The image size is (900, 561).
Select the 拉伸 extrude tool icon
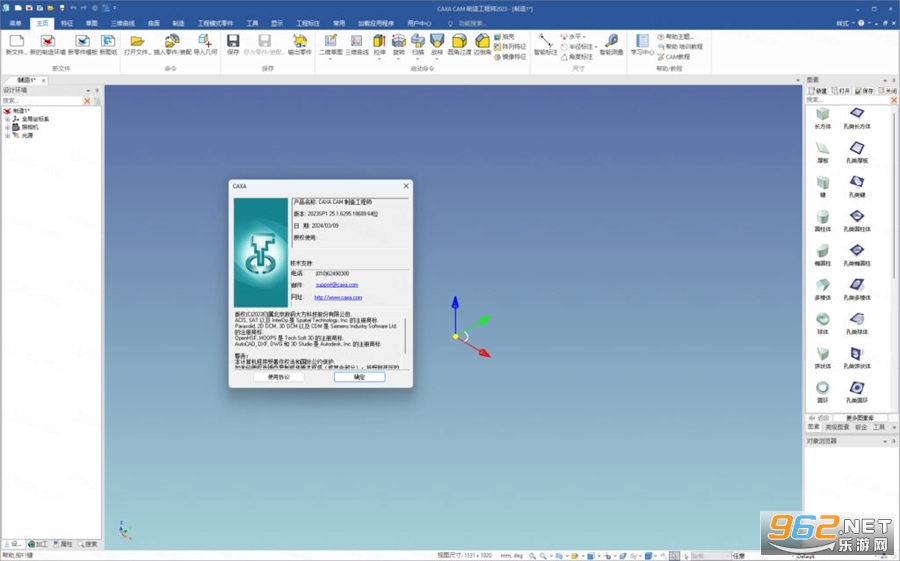click(x=379, y=41)
